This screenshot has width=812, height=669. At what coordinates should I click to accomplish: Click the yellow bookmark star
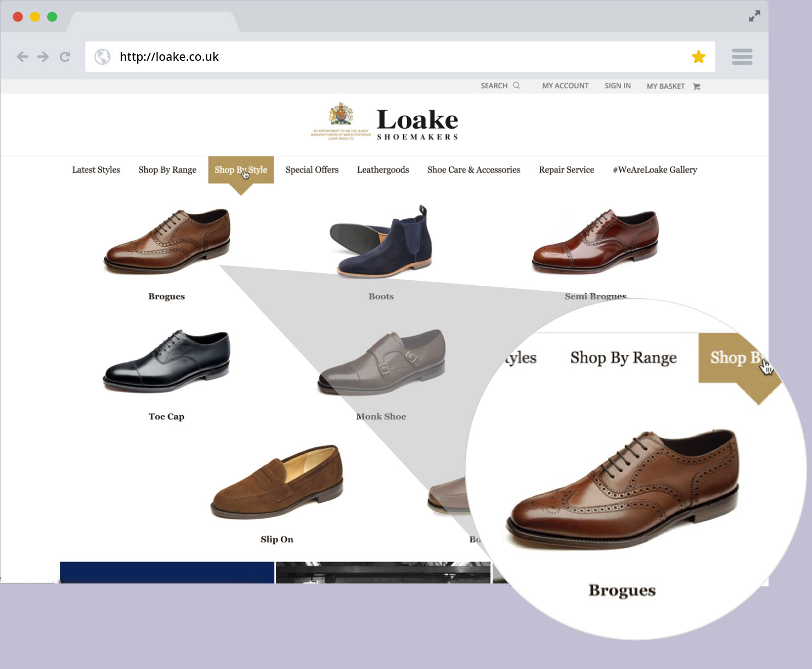coord(698,56)
